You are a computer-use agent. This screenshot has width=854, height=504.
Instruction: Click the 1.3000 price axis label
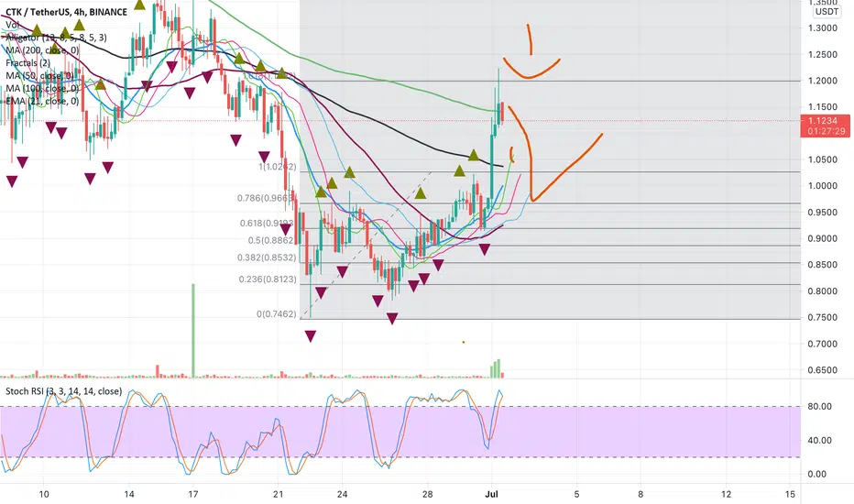(x=823, y=28)
